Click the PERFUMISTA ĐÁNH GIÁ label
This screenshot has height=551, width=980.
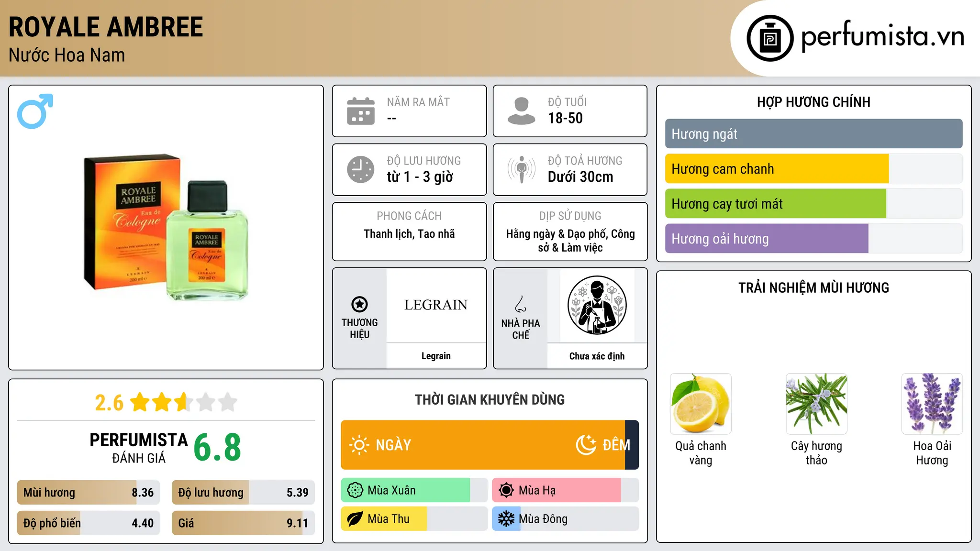tap(139, 448)
